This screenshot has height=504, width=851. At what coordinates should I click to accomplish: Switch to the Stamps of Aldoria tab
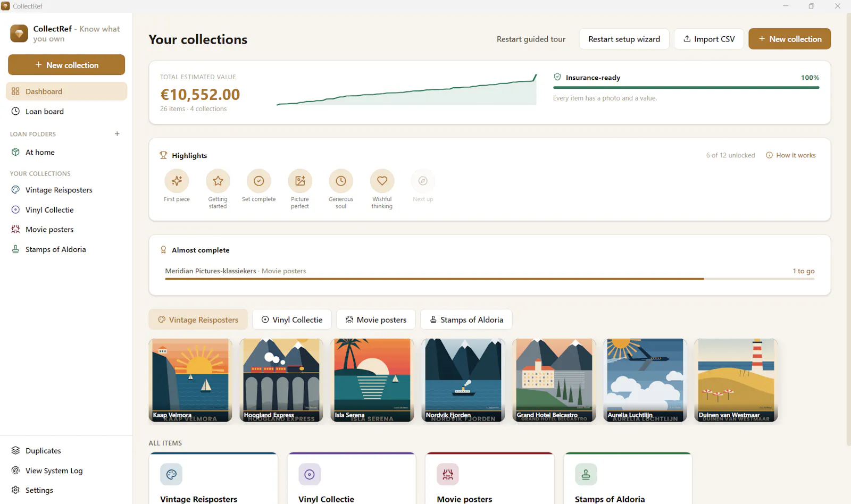(x=466, y=320)
